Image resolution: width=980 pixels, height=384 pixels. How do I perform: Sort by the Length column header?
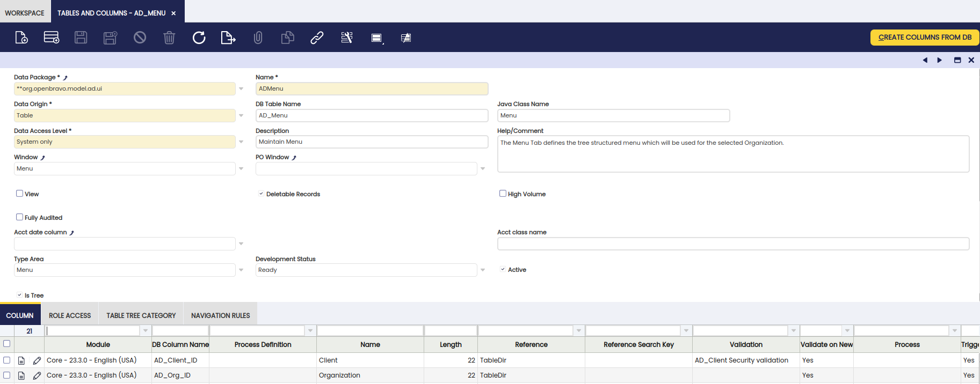click(451, 344)
